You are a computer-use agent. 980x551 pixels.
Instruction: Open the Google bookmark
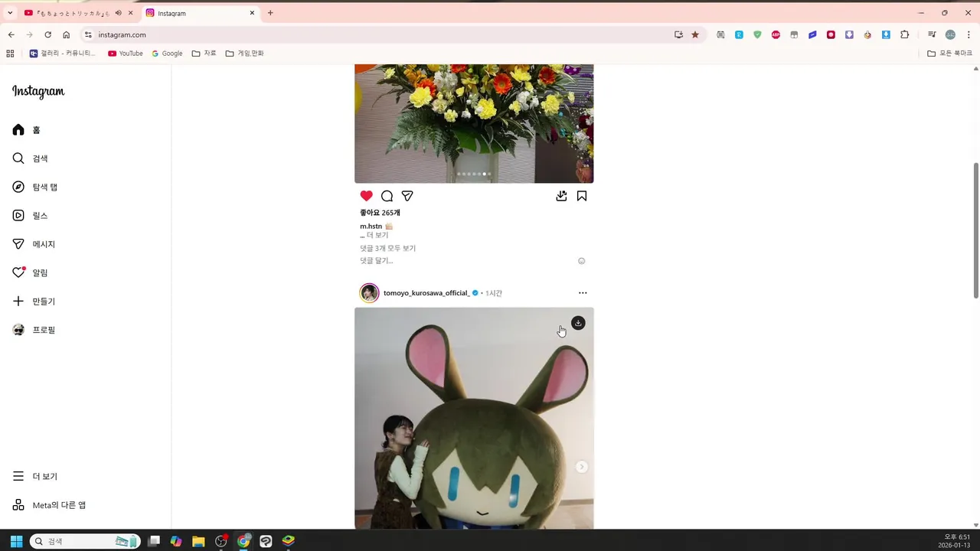tap(167, 54)
